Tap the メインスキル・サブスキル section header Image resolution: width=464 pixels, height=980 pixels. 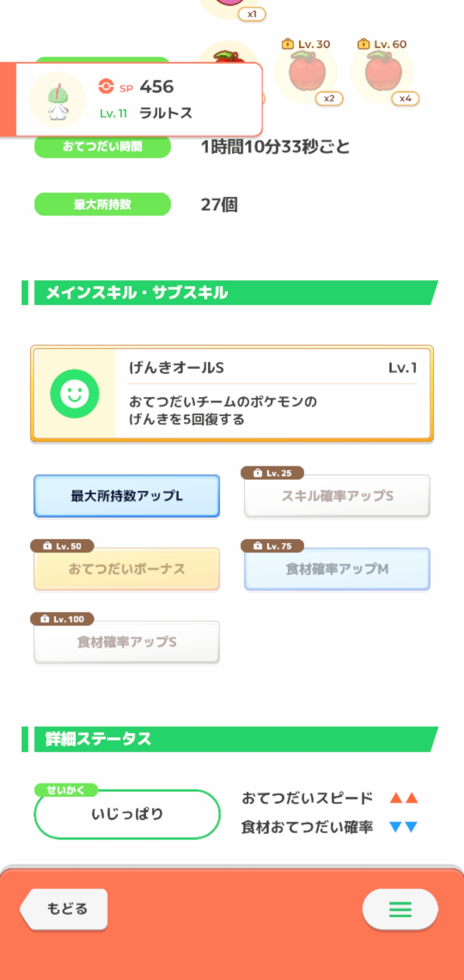230,293
